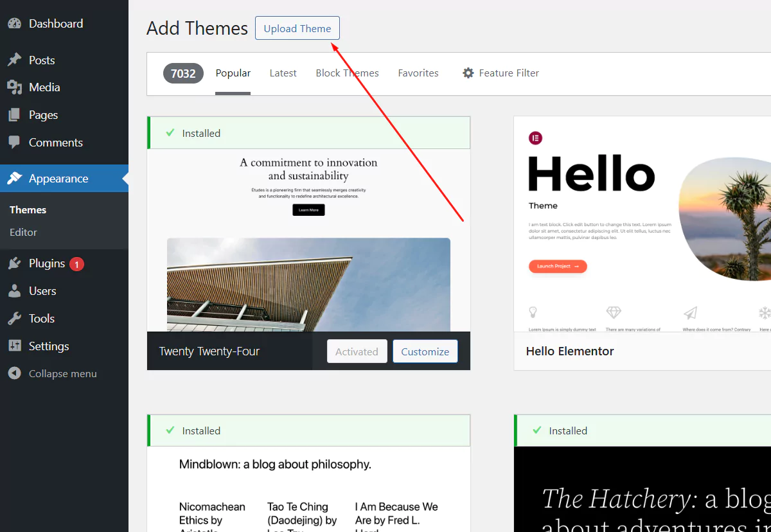The image size is (771, 532).
Task: Click the Plugins update count badge
Action: pos(76,264)
